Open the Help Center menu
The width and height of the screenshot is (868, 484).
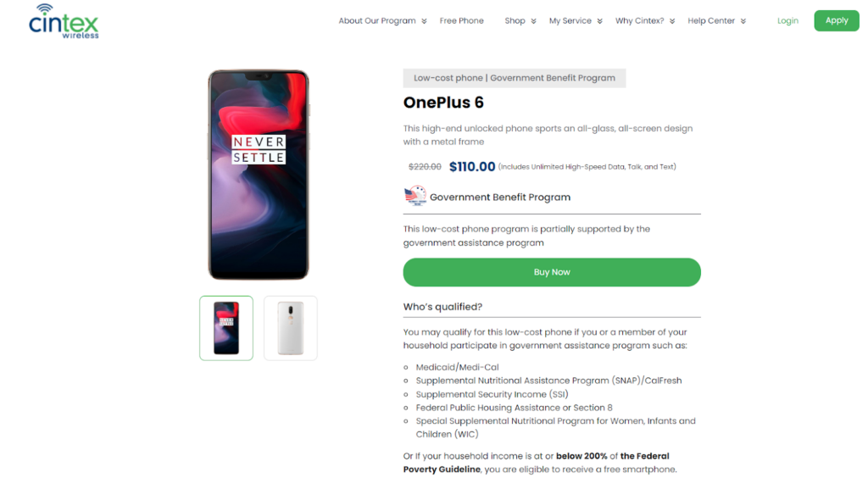click(x=711, y=20)
